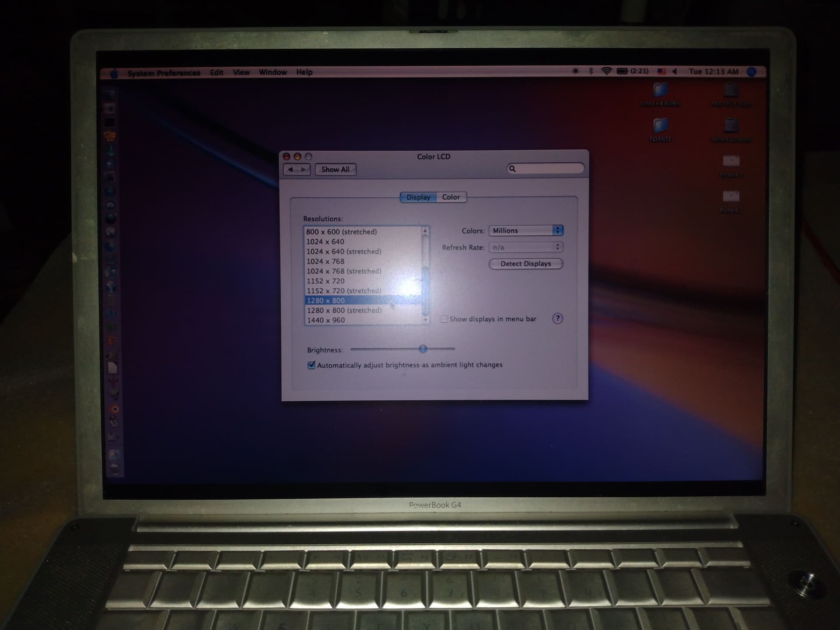Switch to the Color tab
Screen dimensions: 840x630
pyautogui.click(x=451, y=197)
